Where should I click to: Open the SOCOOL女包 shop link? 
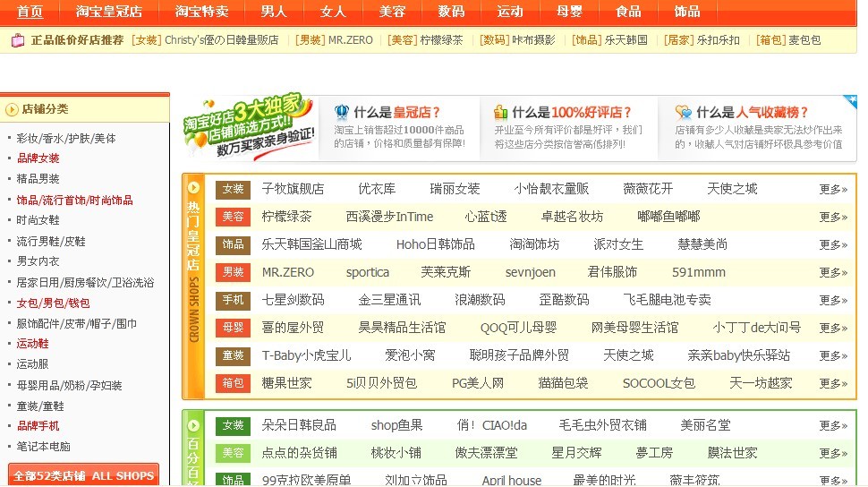(659, 383)
